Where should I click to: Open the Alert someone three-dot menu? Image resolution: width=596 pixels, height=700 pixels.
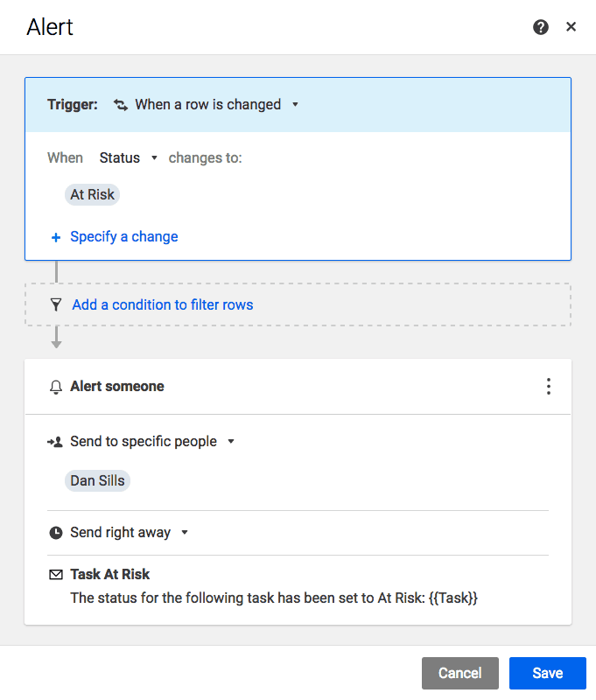pyautogui.click(x=549, y=386)
